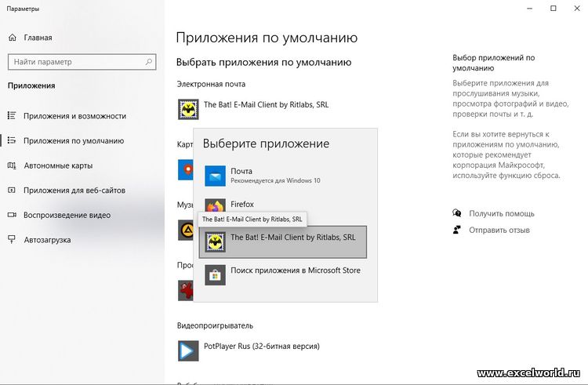The image size is (588, 385).
Task: Click the blue Mail envelope icon
Action: (215, 176)
